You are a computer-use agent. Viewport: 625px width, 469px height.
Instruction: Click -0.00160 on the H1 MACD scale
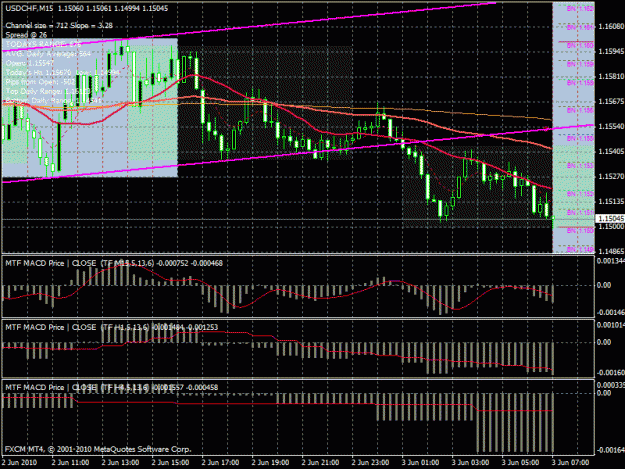[x=610, y=373]
